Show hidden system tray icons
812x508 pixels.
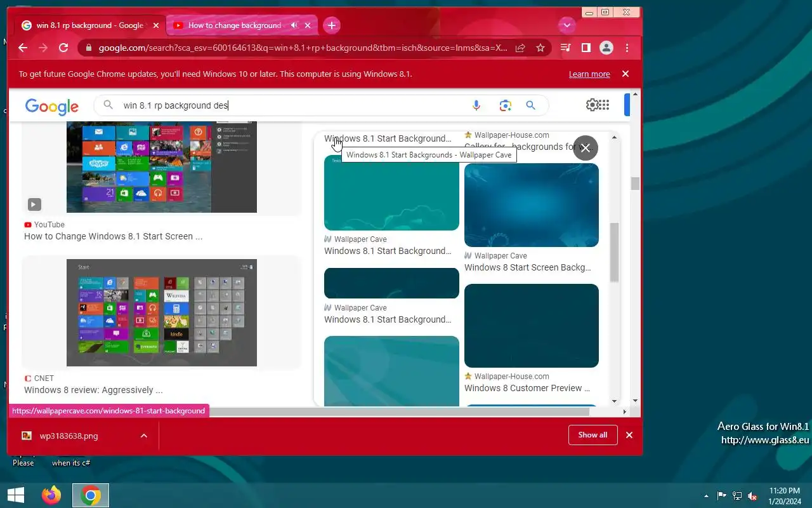[706, 496]
